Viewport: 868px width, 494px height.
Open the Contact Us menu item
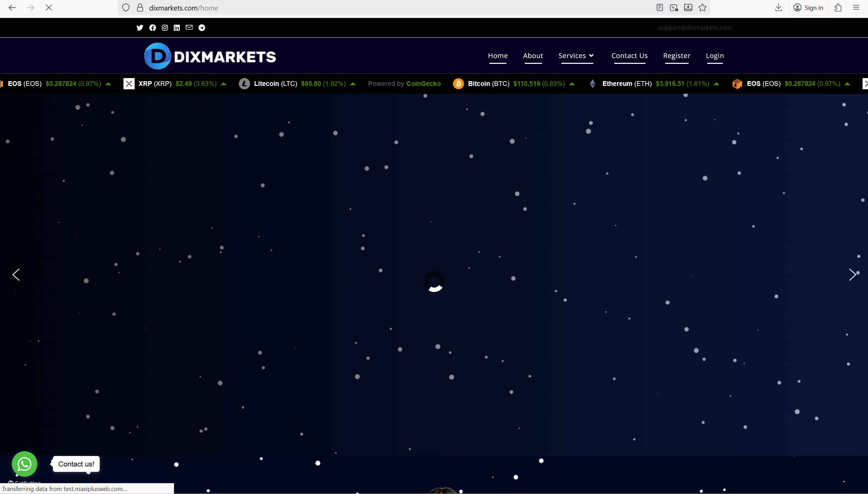[x=629, y=56]
